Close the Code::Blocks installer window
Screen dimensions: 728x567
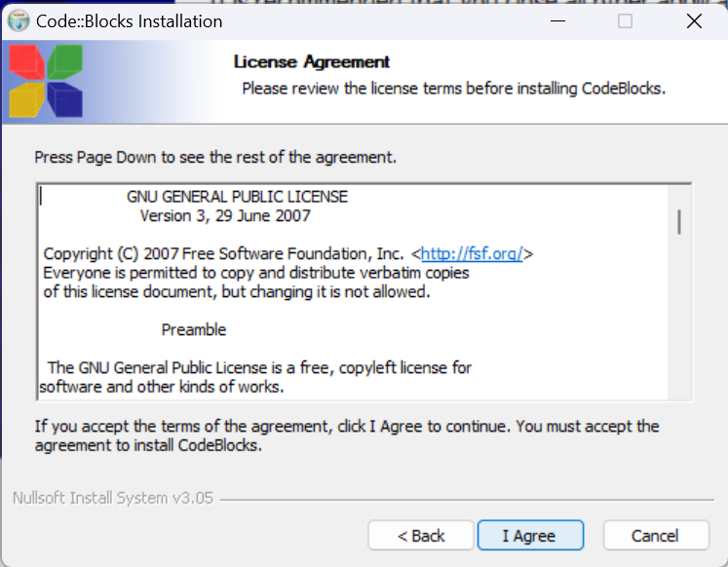point(694,20)
